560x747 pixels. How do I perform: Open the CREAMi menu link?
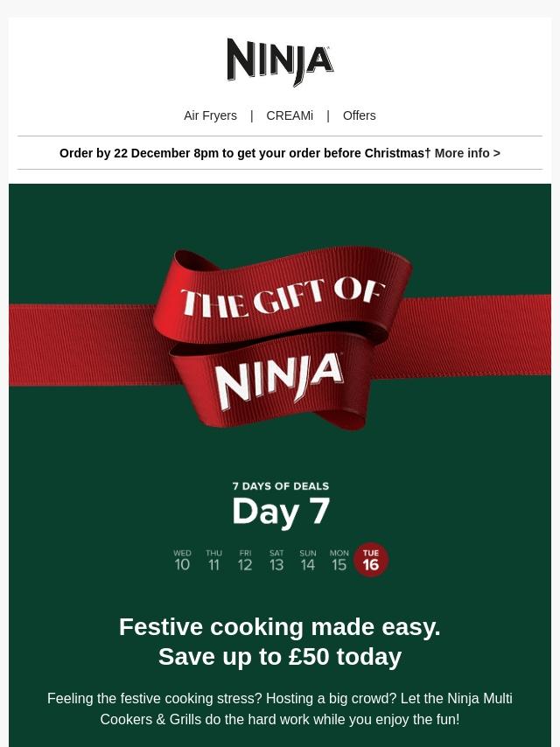point(290,115)
